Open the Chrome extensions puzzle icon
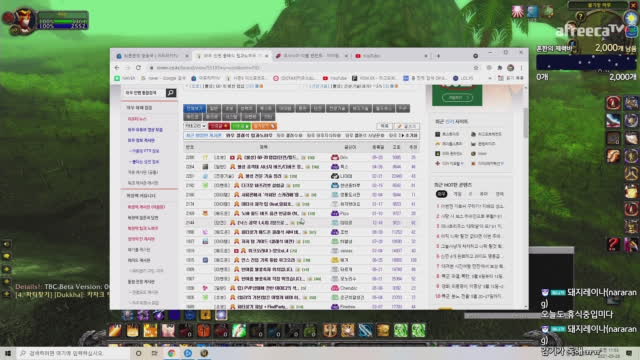Screen dimensions: 640x360 [500, 68]
